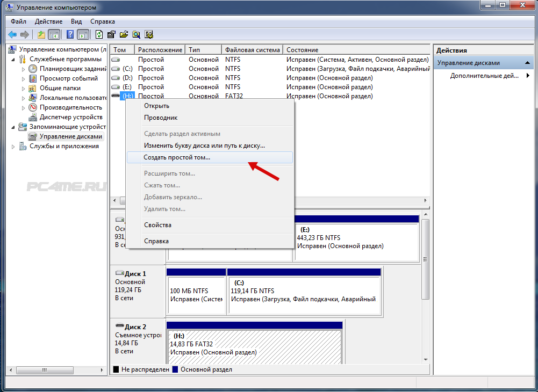Collapse the Служебные программы tree node
Image resolution: width=538 pixels, height=392 pixels.
point(13,59)
